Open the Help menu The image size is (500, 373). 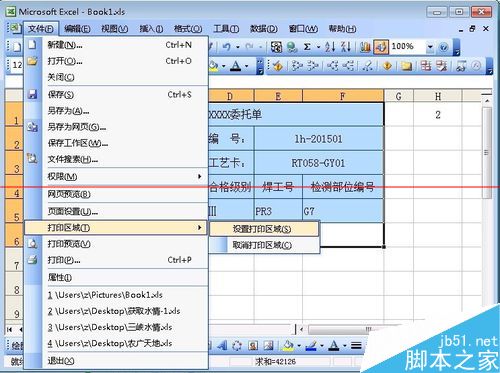342,29
